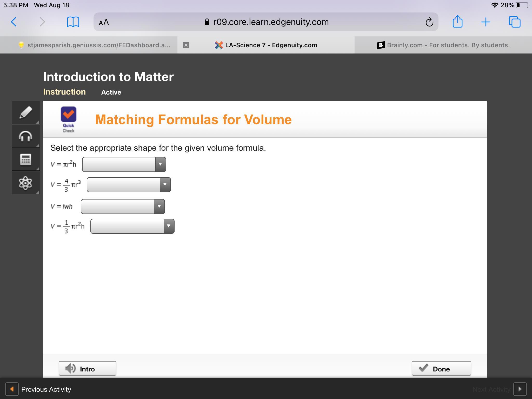This screenshot has height=399, width=532.
Task: Play the Intro audio button
Action: (x=87, y=368)
